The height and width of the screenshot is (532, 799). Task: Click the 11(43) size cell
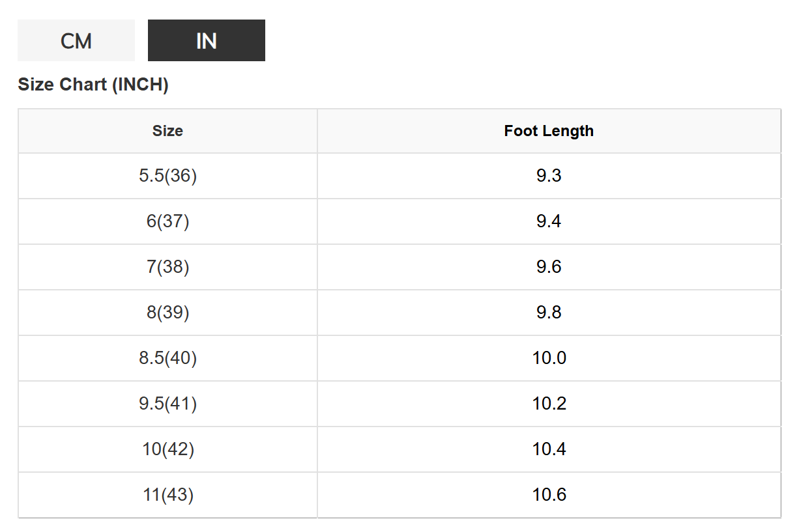[167, 495]
